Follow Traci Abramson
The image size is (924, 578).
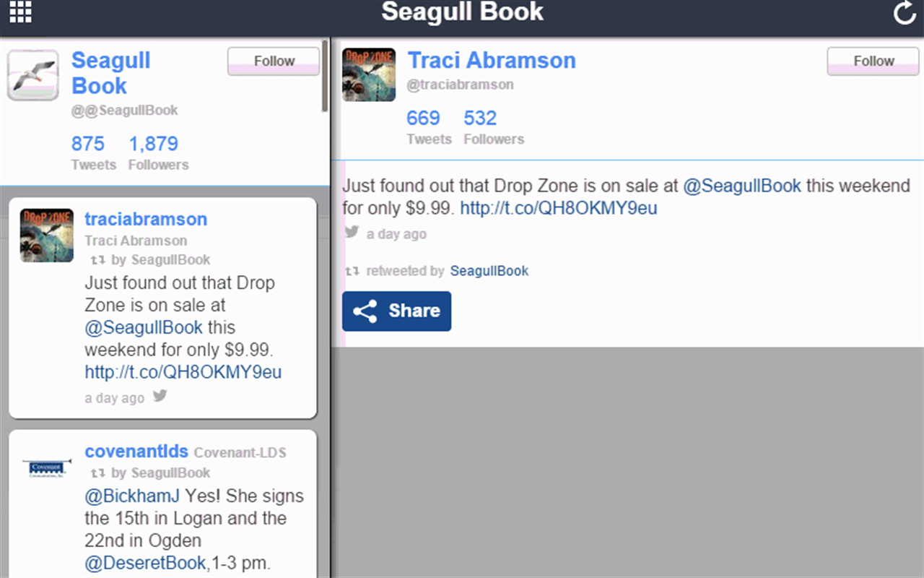coord(873,61)
